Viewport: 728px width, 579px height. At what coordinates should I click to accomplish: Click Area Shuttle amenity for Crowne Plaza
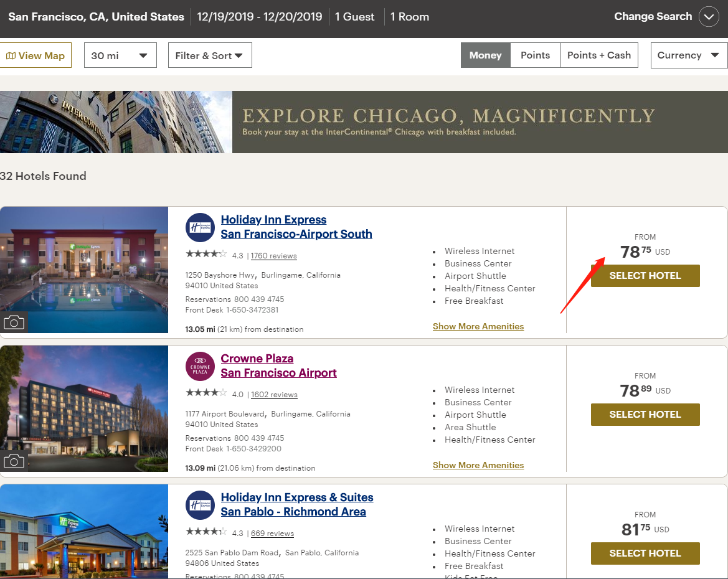click(x=470, y=427)
